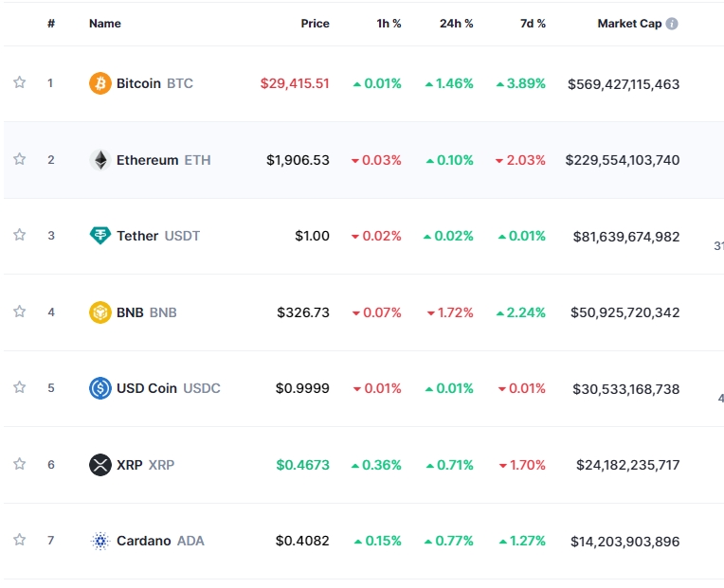Click the Ethereum logo icon

tap(100, 160)
